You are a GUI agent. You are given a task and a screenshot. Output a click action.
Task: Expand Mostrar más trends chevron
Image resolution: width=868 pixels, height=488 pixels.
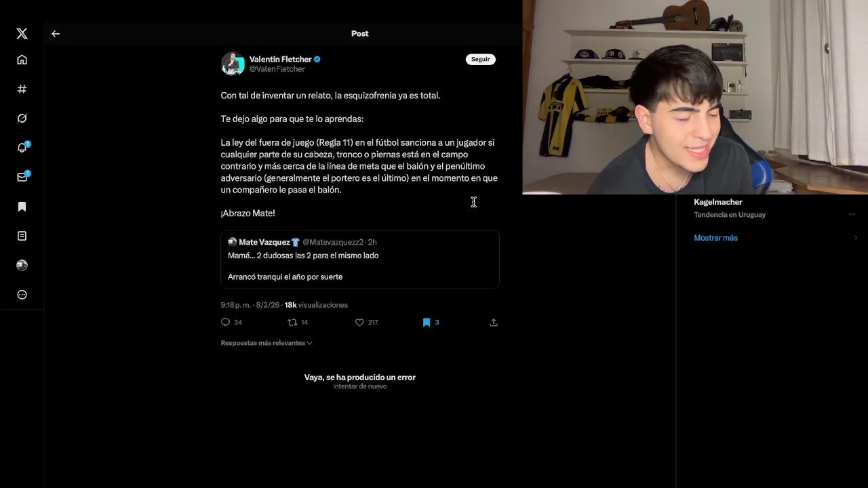click(x=856, y=238)
